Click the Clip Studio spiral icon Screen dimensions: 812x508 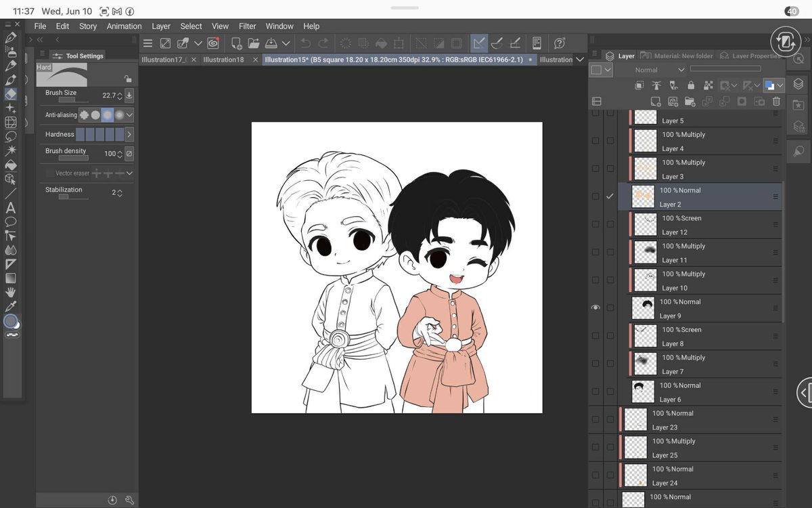pyautogui.click(x=213, y=43)
